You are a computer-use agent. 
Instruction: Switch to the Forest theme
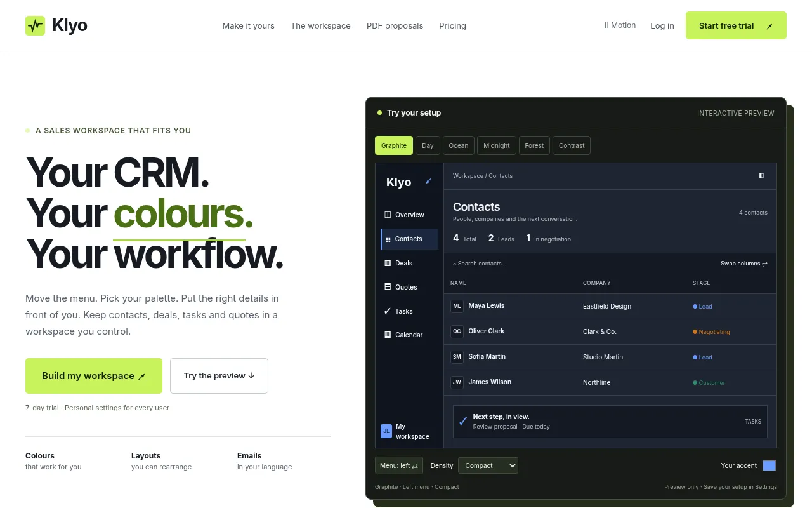click(x=534, y=145)
